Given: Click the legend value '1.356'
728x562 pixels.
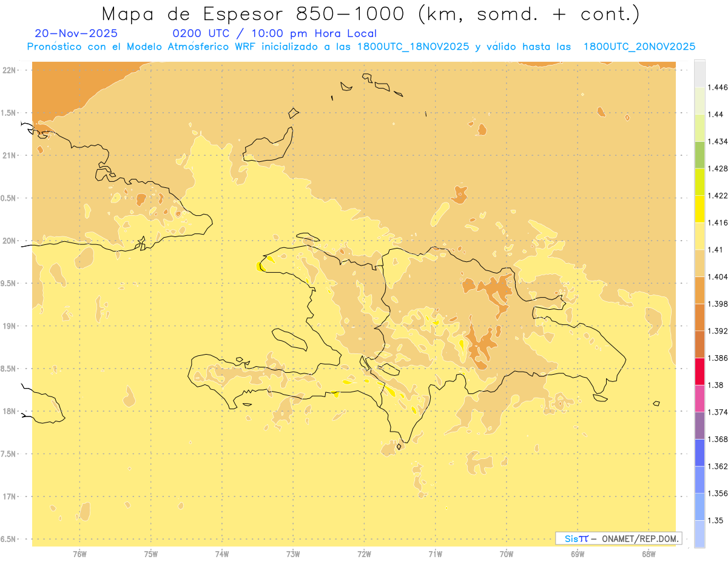Looking at the screenshot, I should coord(718,493).
